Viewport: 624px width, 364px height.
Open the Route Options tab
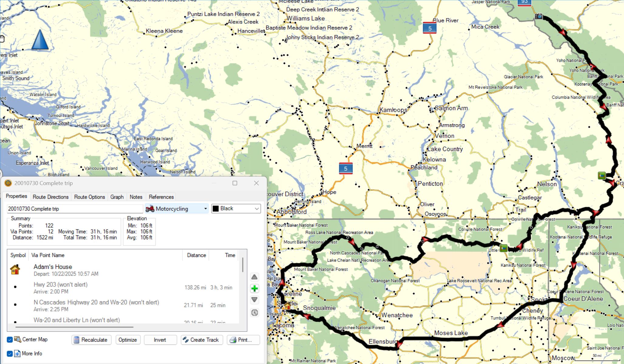(90, 197)
